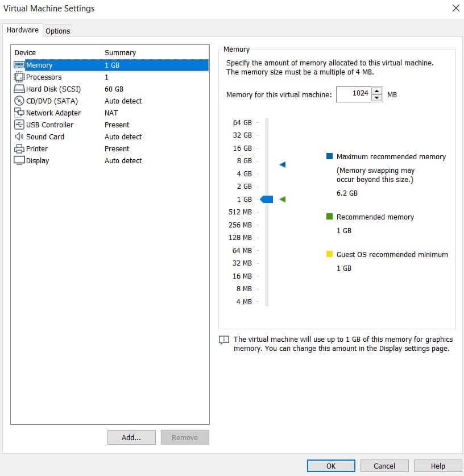Close the Virtual Machine Settings window
The height and width of the screenshot is (476, 464).
(x=456, y=8)
